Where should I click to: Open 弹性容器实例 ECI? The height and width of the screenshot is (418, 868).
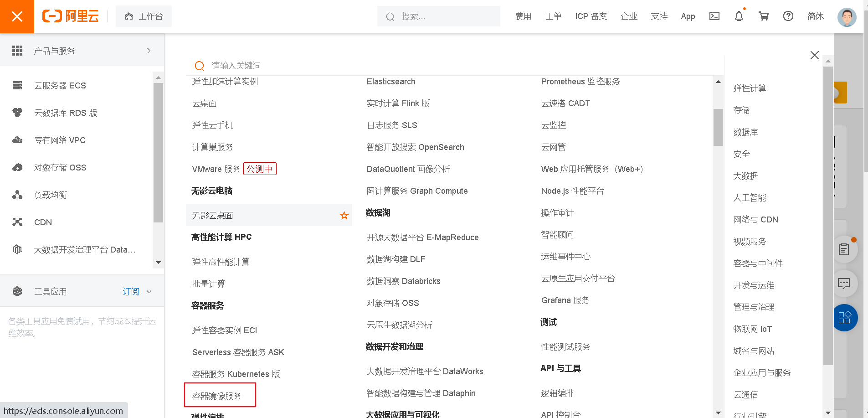(225, 330)
